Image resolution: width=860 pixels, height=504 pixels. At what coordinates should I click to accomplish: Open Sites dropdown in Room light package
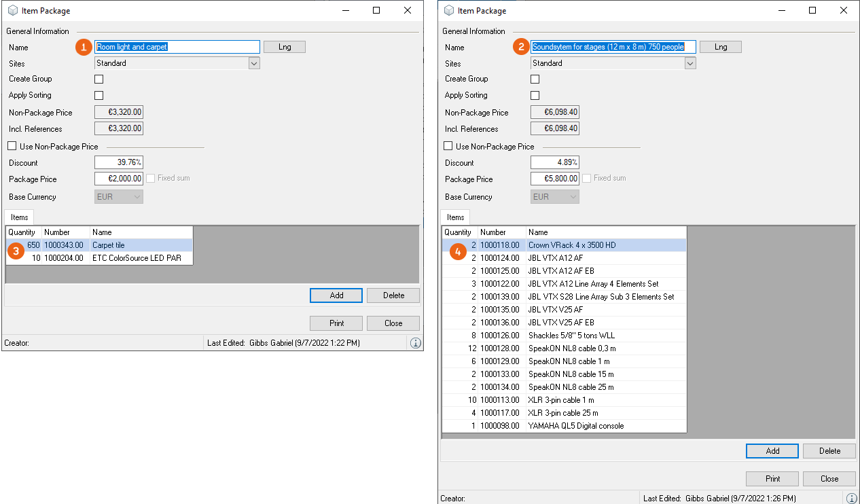point(254,63)
